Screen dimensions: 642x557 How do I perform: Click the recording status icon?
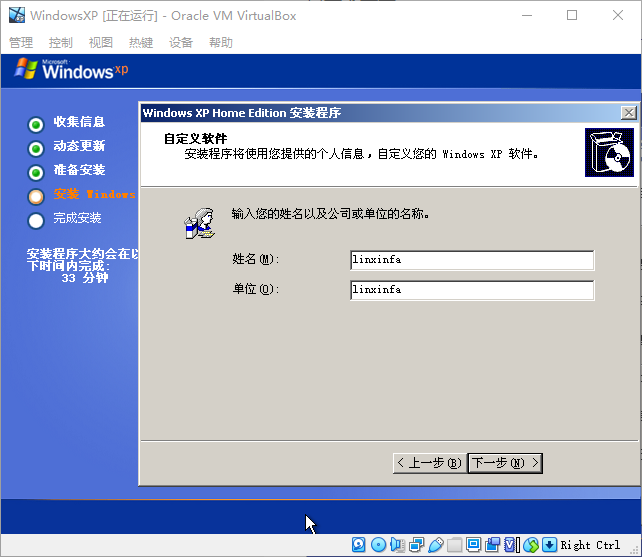click(x=493, y=545)
